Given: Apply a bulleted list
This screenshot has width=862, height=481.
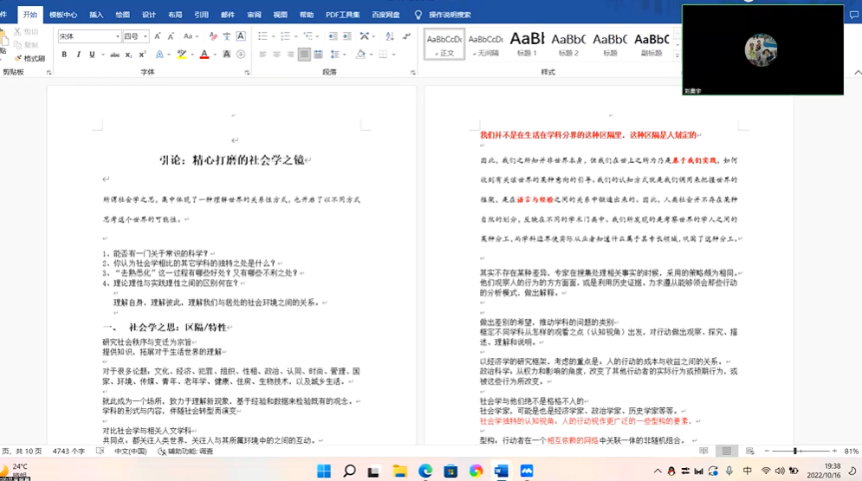Looking at the screenshot, I should (263, 36).
